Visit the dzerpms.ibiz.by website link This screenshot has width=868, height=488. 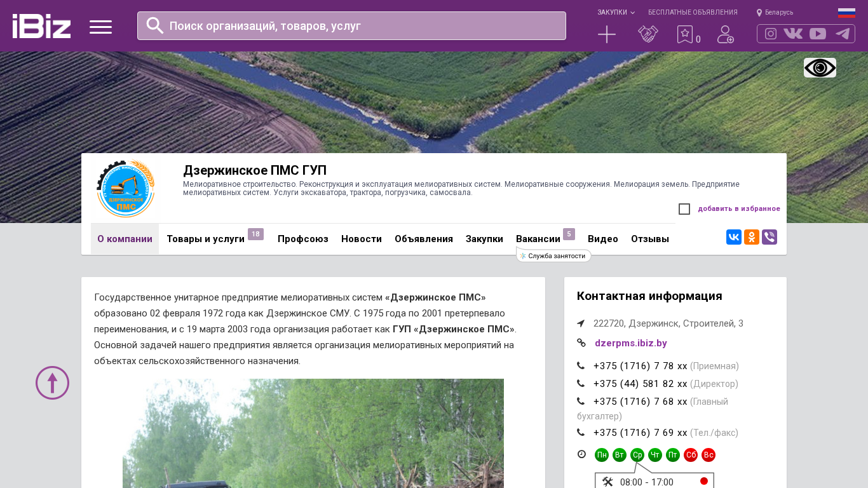(631, 343)
